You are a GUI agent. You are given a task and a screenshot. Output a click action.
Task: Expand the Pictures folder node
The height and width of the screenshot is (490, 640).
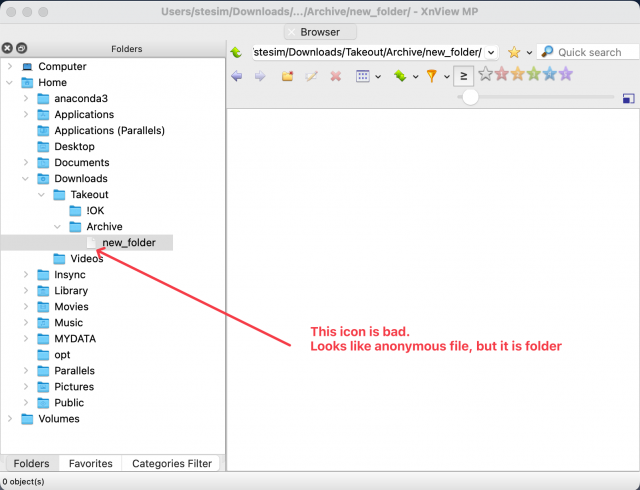(x=26, y=387)
